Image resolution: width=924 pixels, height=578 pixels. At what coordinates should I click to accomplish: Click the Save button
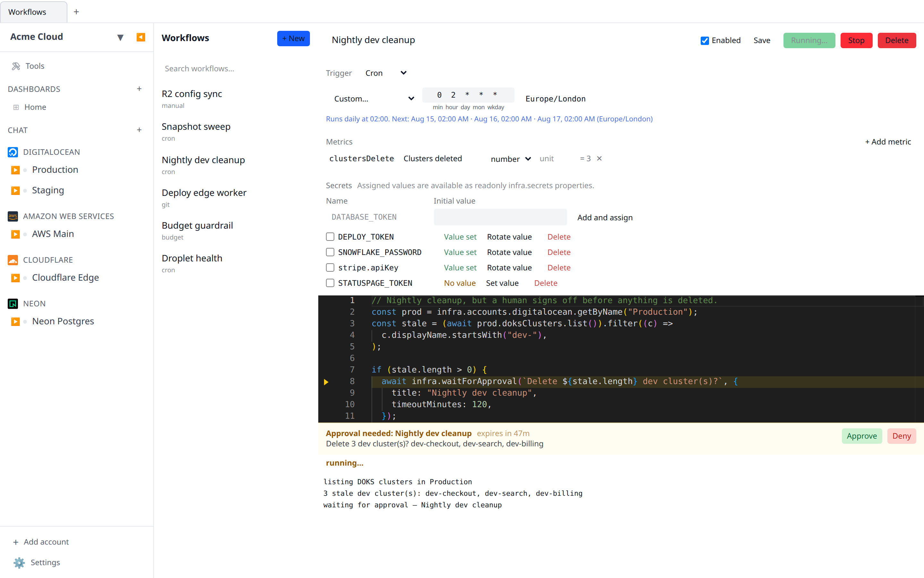pos(762,40)
